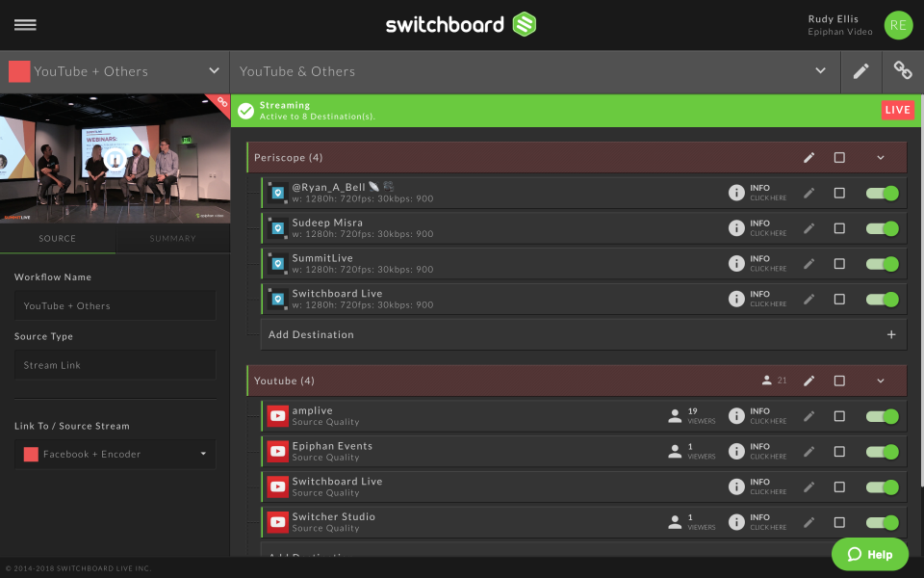Open the Link To / Source Stream dropdown
Image resolution: width=924 pixels, height=578 pixels.
tap(115, 454)
